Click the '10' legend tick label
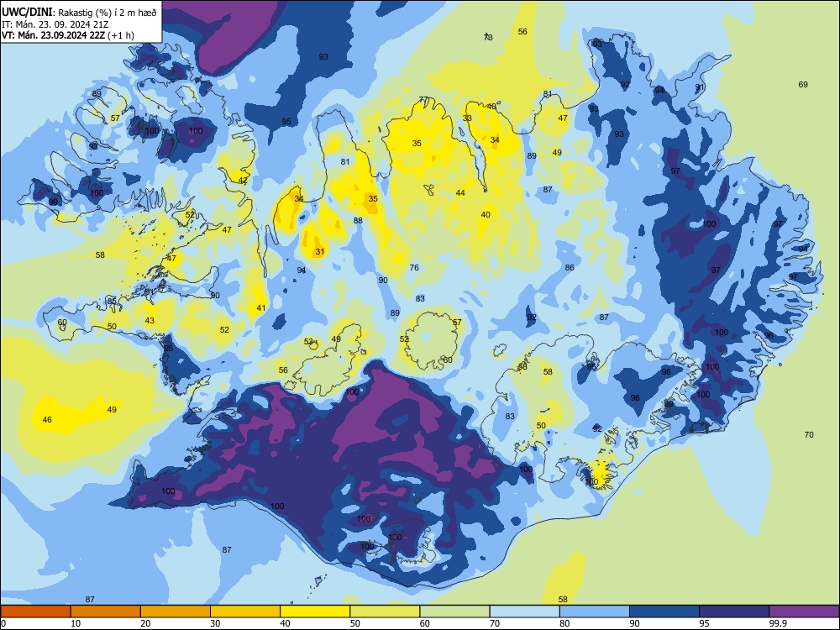The height and width of the screenshot is (630, 840). click(76, 623)
